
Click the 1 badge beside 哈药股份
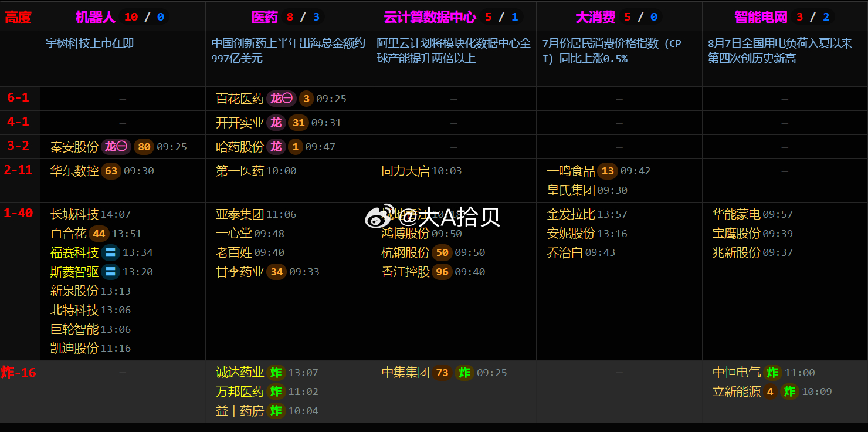(295, 147)
